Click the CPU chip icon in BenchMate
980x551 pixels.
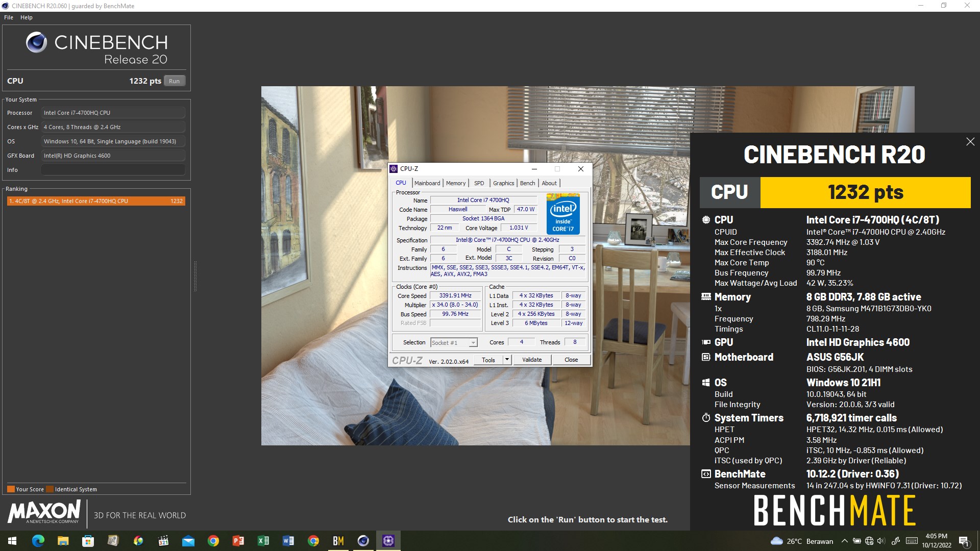pyautogui.click(x=706, y=220)
